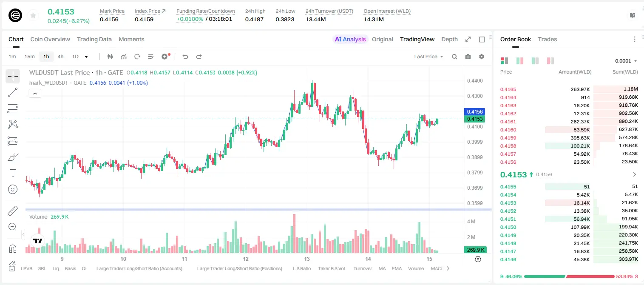Select the trend line drawing tool
The height and width of the screenshot is (285, 644).
click(13, 92)
